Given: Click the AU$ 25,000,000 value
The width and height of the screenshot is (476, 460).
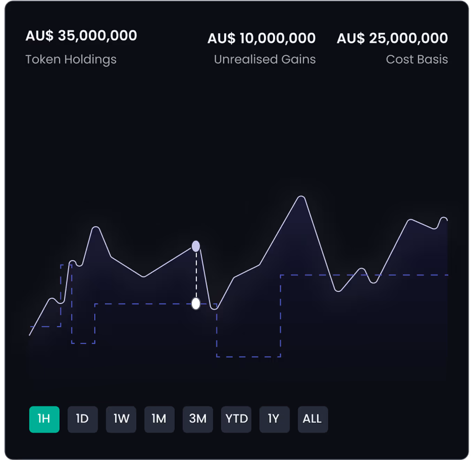Looking at the screenshot, I should [392, 38].
